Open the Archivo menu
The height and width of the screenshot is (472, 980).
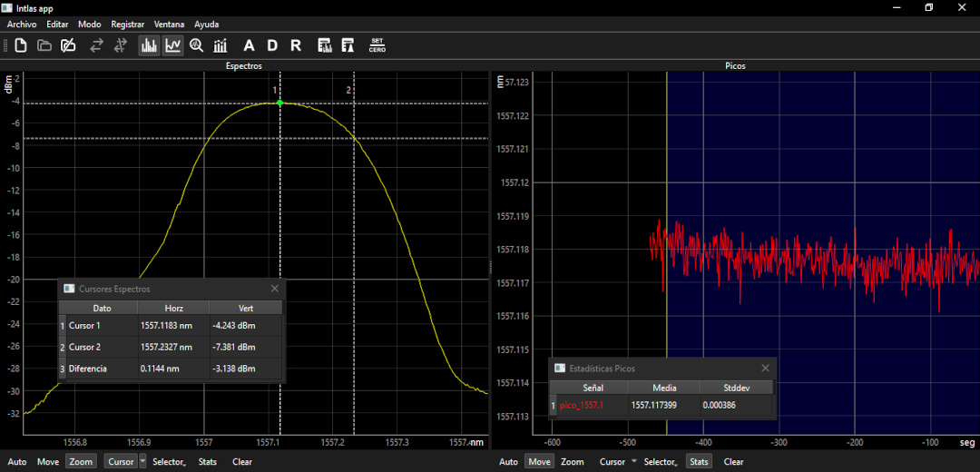22,25
